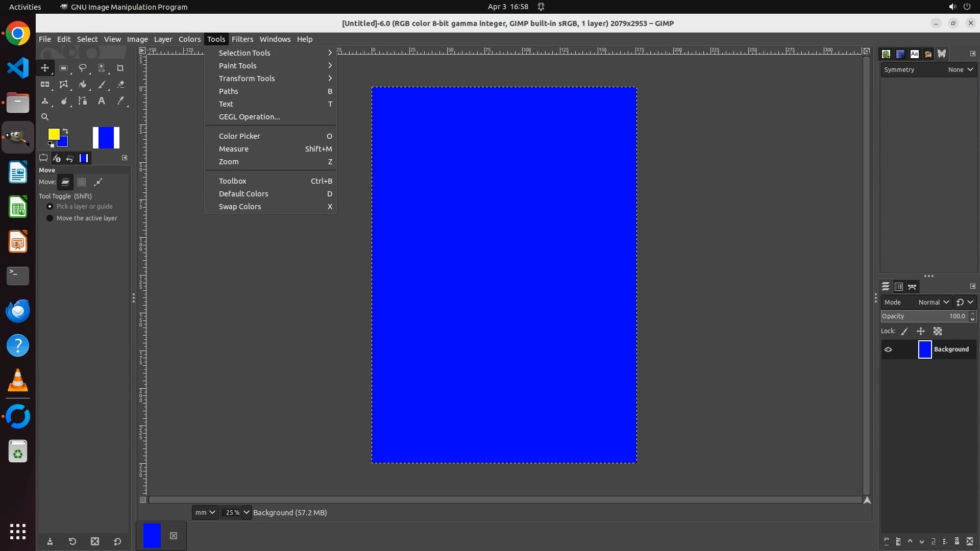Viewport: 980px width, 551px height.
Task: Select the Crop tool in toolbox
Action: (x=120, y=68)
